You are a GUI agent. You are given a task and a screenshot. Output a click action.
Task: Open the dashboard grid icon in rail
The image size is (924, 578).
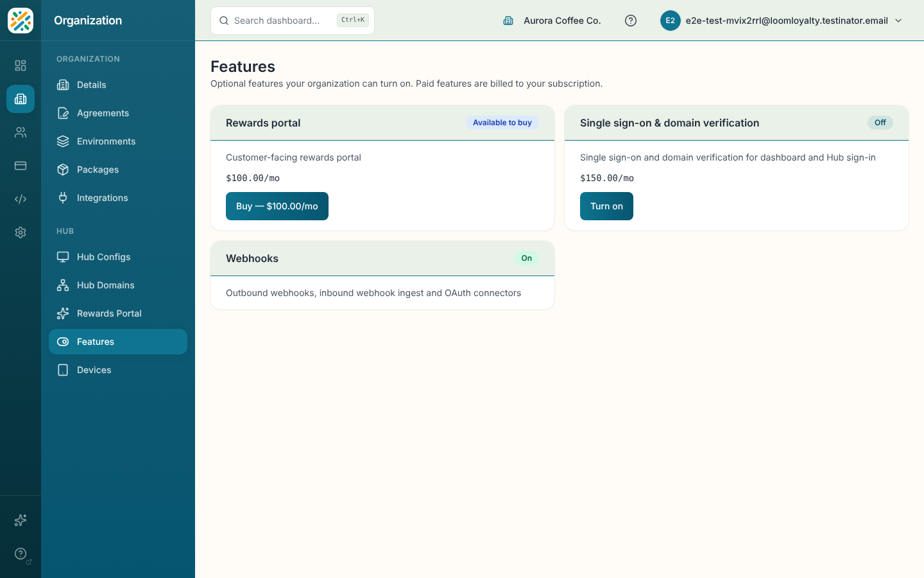point(21,66)
